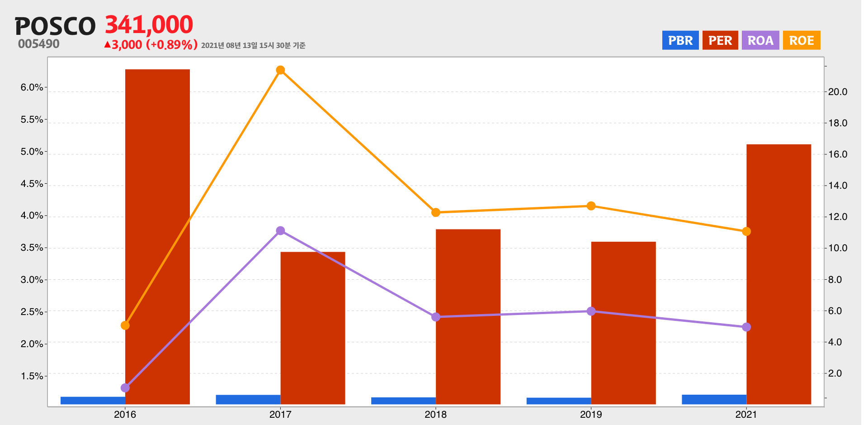
Task: Click the 2.0% left axis label
Action: [32, 344]
